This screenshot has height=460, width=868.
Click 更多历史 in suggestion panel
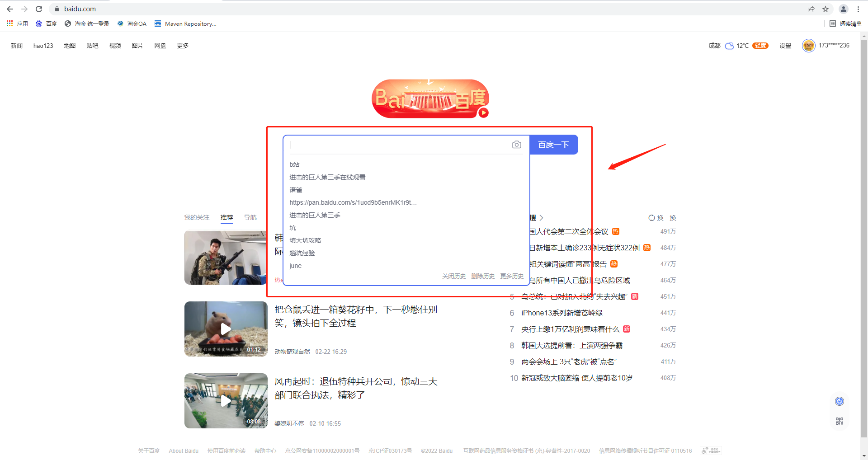(x=512, y=276)
